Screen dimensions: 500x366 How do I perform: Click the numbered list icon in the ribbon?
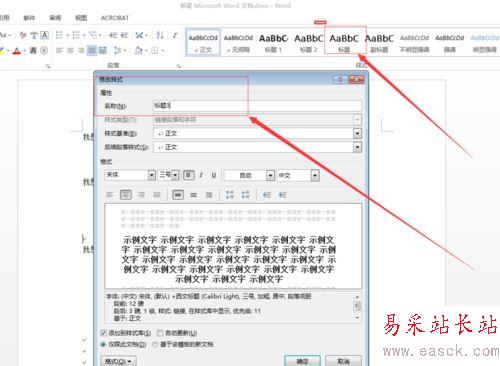pyautogui.click(x=76, y=35)
